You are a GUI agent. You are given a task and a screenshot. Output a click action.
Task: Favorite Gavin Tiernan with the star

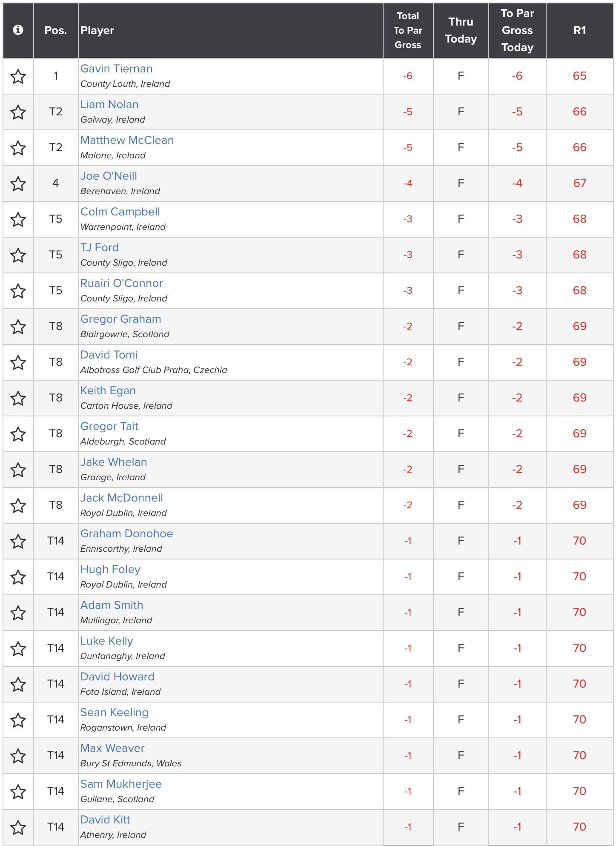click(x=18, y=77)
